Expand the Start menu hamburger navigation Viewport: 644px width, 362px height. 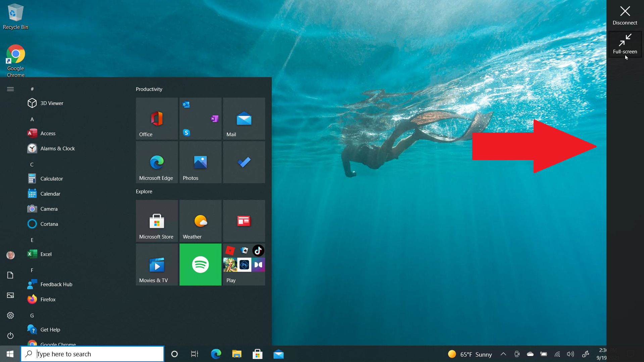10,89
